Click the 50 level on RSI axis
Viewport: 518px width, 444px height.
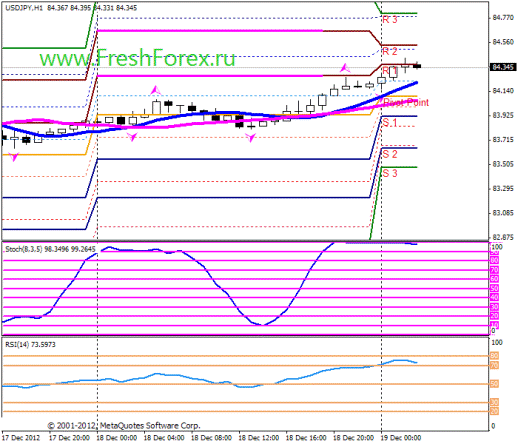(494, 384)
